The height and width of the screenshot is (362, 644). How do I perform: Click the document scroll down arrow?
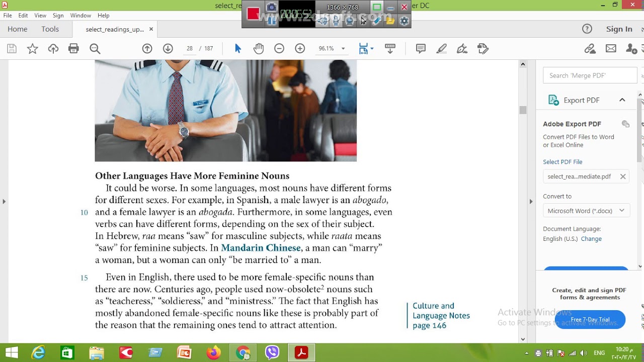(523, 339)
